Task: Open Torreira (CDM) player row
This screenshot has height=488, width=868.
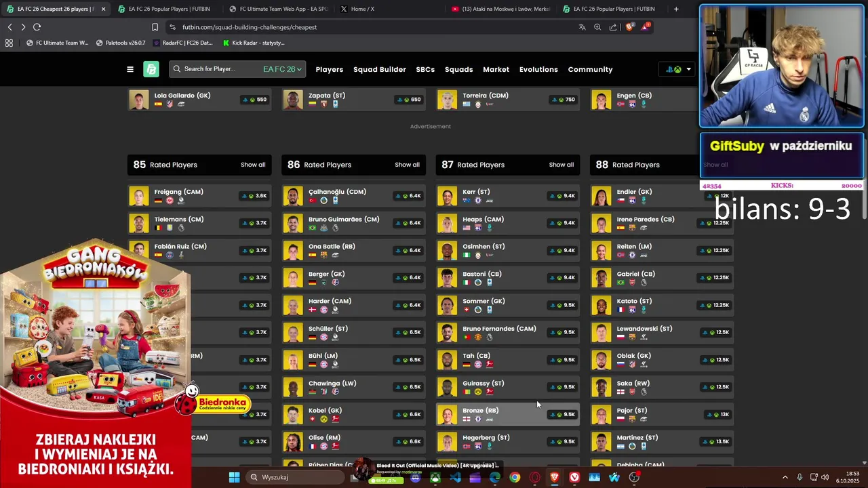Action: click(x=508, y=100)
